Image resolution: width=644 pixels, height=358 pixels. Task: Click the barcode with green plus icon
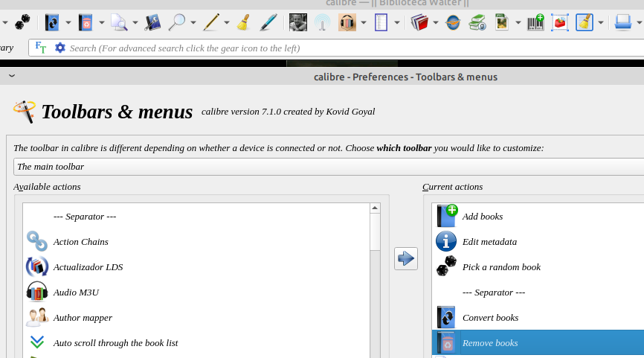pos(535,22)
